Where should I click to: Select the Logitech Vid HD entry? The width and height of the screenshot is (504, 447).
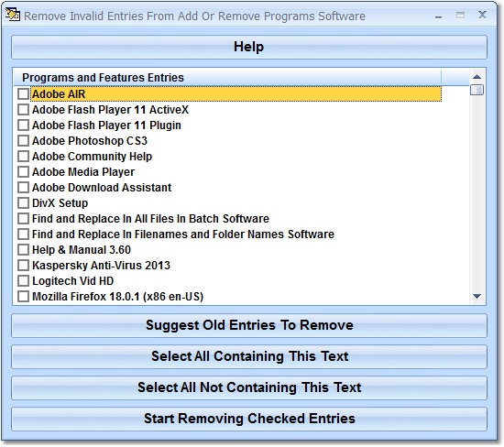coord(73,281)
